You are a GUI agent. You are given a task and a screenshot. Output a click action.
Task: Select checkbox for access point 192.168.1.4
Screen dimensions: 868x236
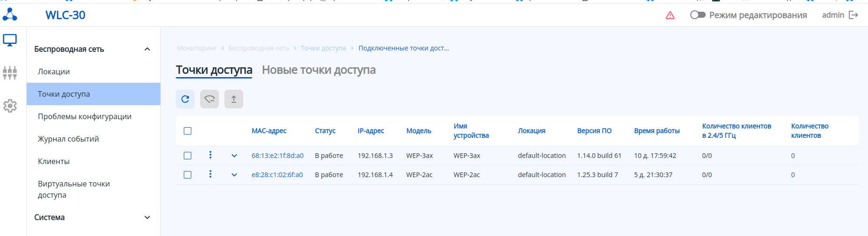pos(188,175)
